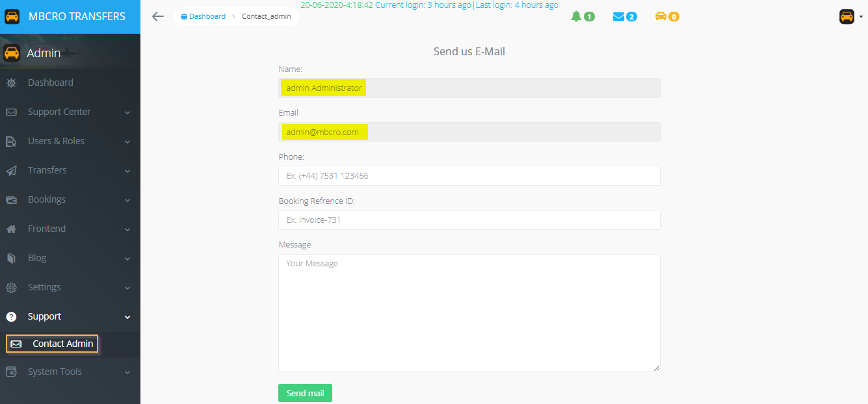Click the Transfers paper plane icon
868x404 pixels.
click(x=11, y=171)
